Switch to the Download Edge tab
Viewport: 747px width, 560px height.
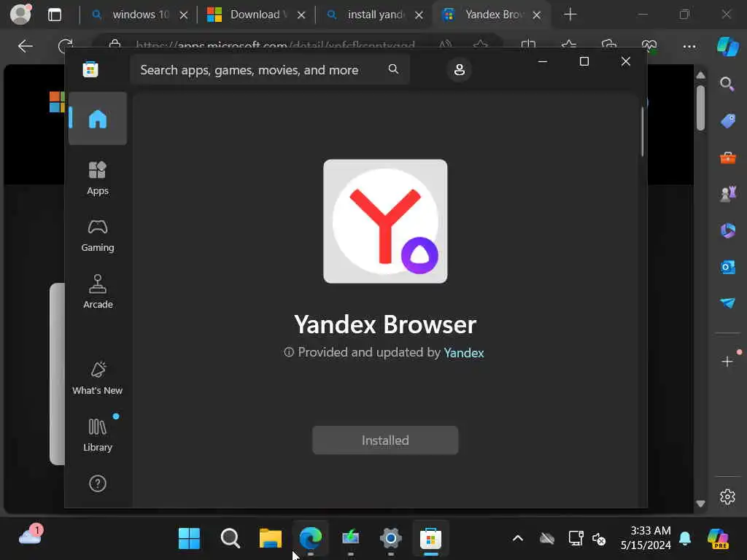coord(258,15)
